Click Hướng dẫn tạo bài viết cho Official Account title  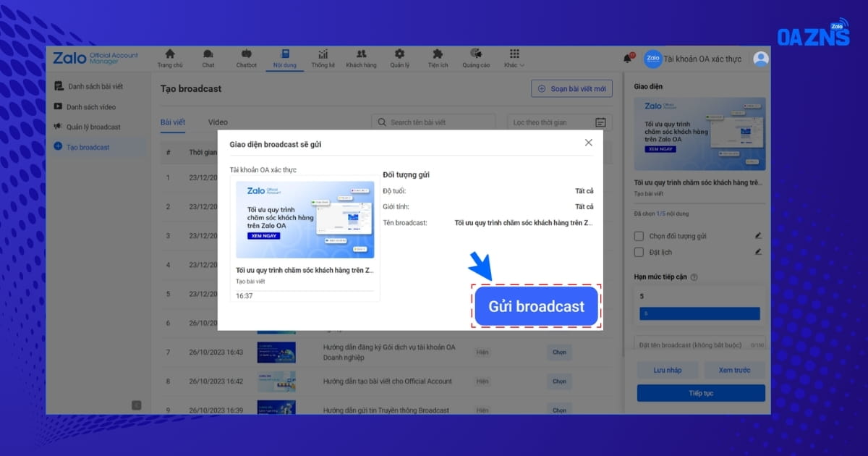pos(387,381)
